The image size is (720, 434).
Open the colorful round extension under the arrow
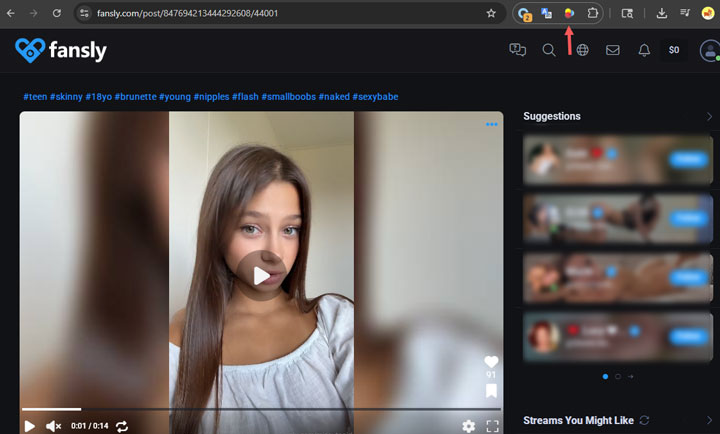pos(569,13)
